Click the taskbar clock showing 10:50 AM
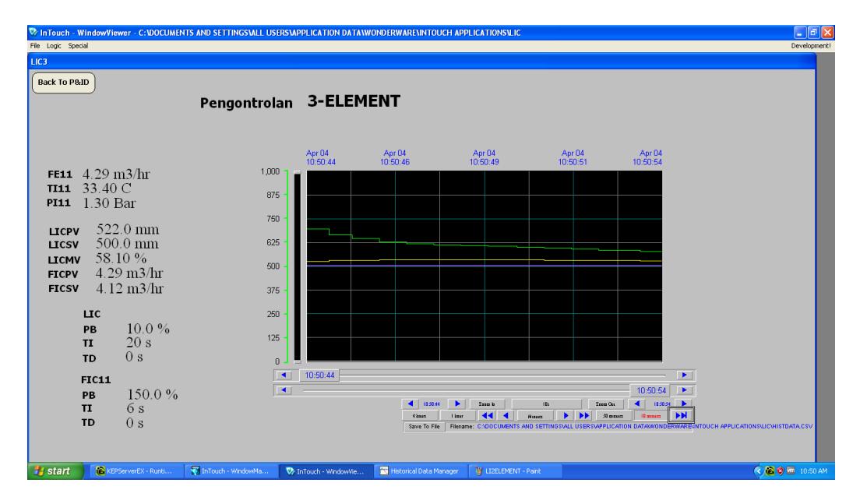 click(x=813, y=471)
